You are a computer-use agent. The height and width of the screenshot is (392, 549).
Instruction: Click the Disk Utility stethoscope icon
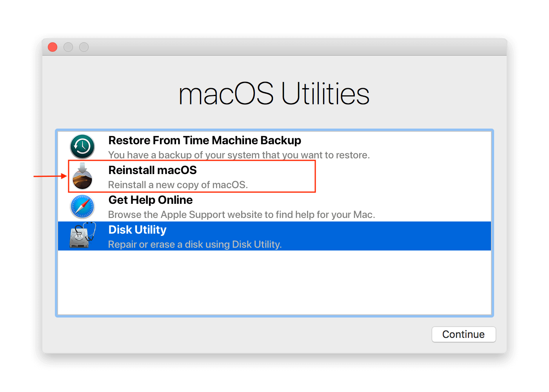coord(83,235)
